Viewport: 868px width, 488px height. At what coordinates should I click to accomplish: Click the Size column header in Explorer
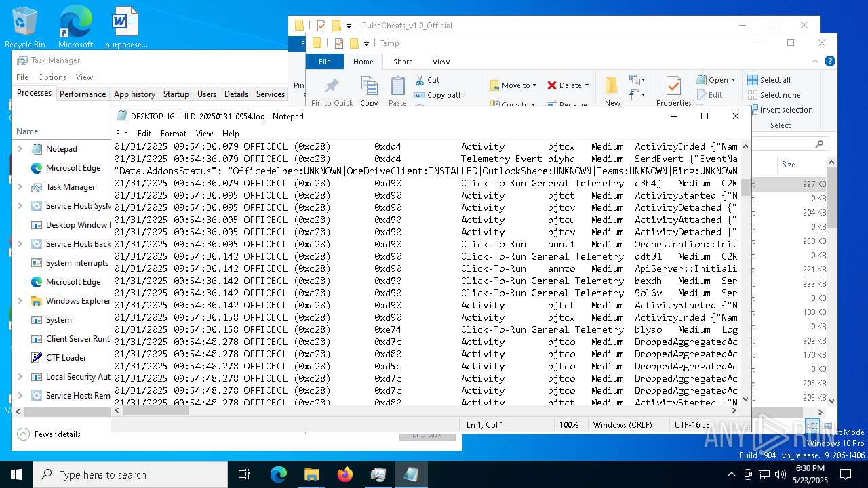(x=789, y=165)
